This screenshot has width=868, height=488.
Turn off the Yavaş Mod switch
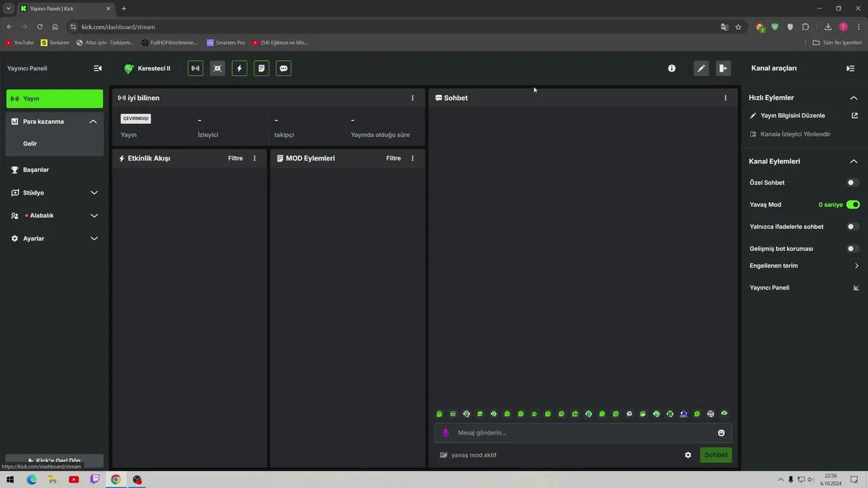coord(852,205)
